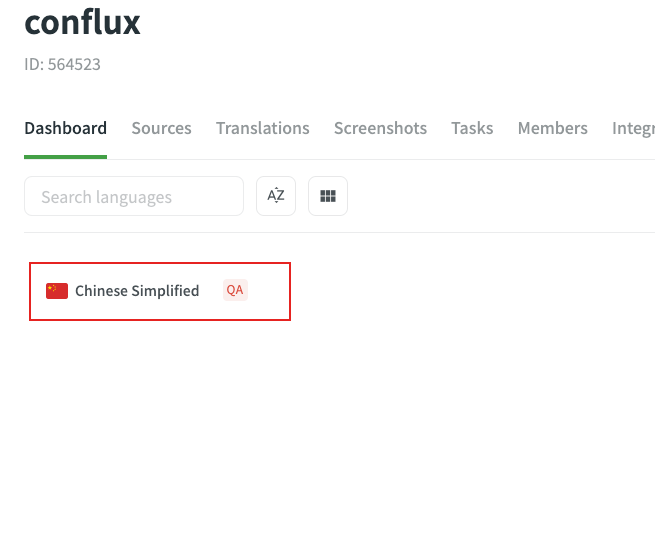The image size is (655, 558).
Task: Switch to grid view layout icon
Action: [328, 196]
